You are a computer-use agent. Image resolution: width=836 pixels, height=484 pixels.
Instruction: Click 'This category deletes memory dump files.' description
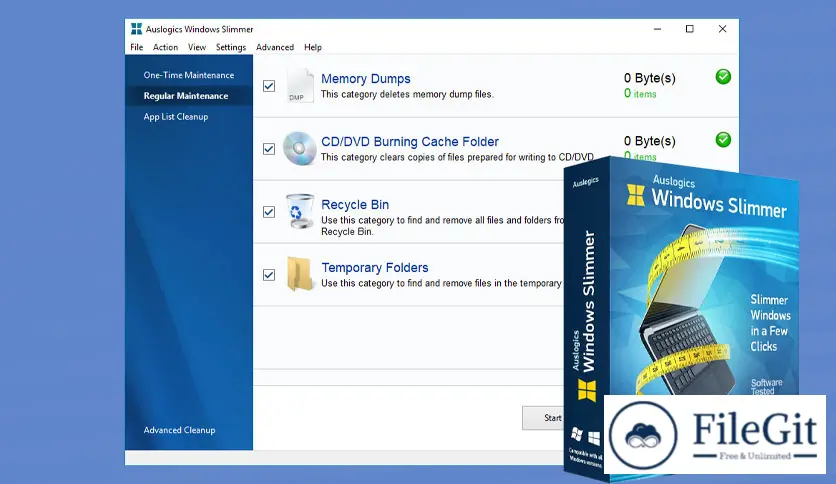pyautogui.click(x=407, y=94)
